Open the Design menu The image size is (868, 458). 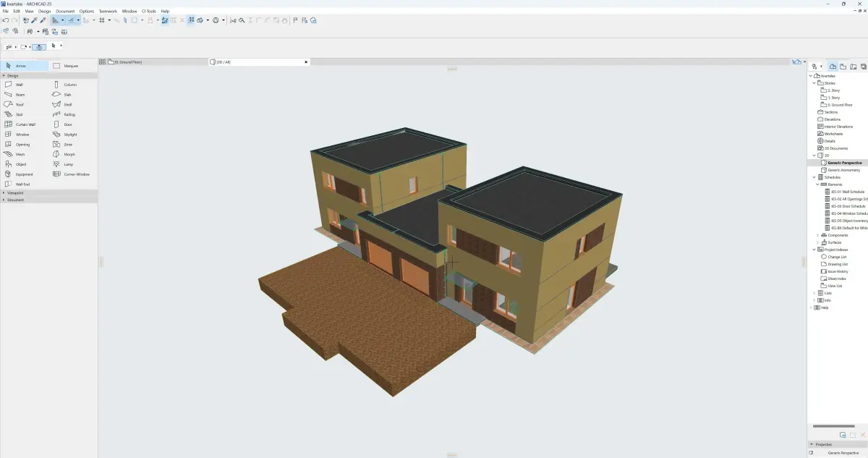[45, 12]
